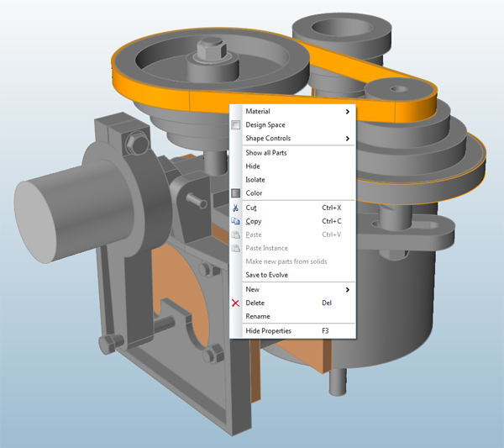Expand the New submenu arrow

[x=348, y=289]
